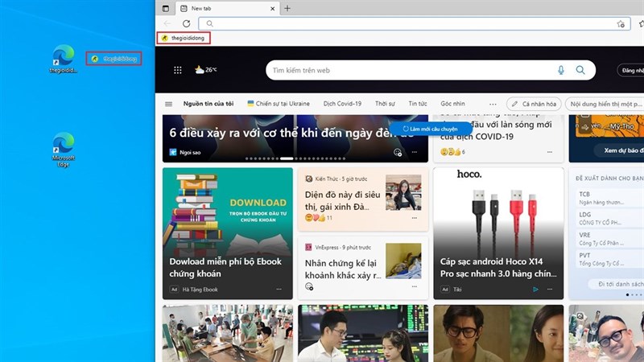Select Nguồn tin của tôi tab

[208, 104]
